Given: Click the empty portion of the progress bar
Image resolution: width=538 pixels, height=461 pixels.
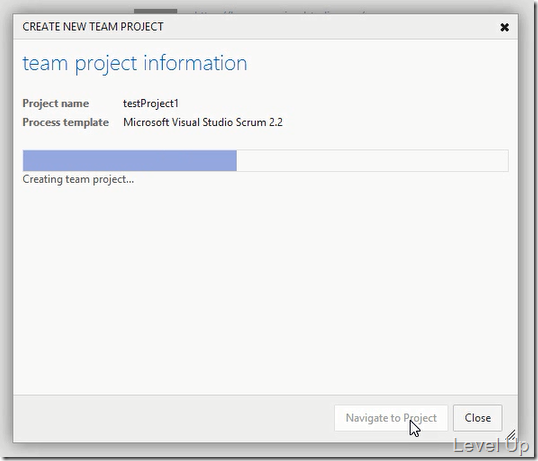Looking at the screenshot, I should coord(372,161).
